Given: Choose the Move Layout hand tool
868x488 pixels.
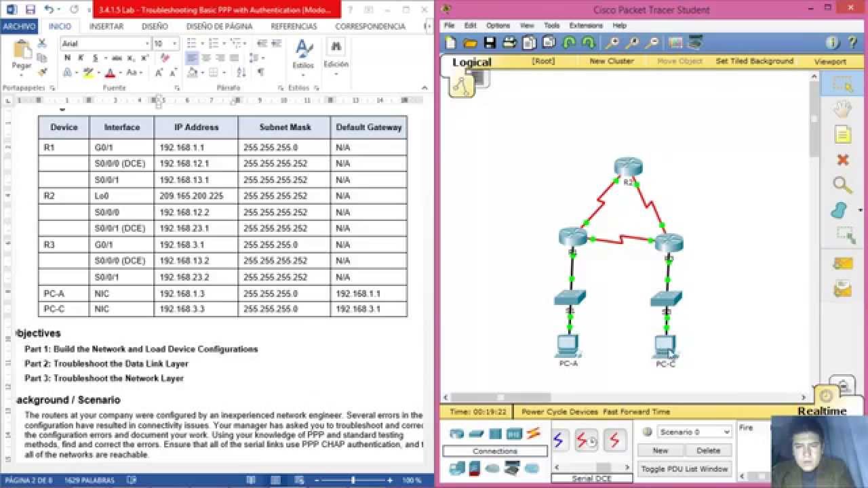Looking at the screenshot, I should coord(842,109).
